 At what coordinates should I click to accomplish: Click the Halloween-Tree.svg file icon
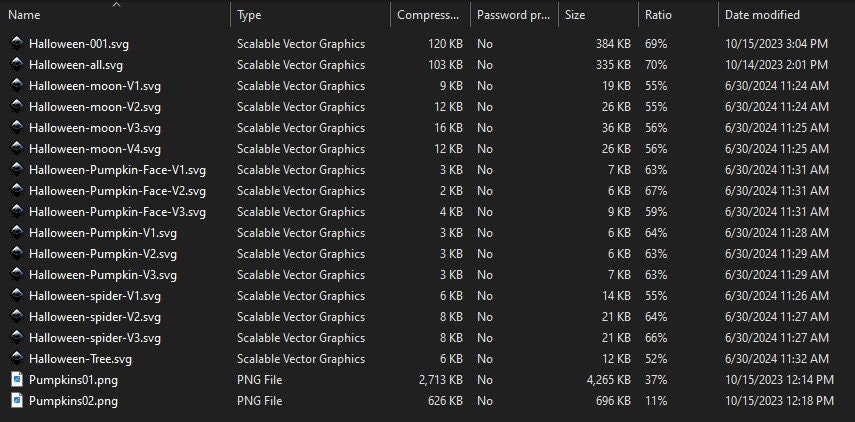tap(17, 359)
